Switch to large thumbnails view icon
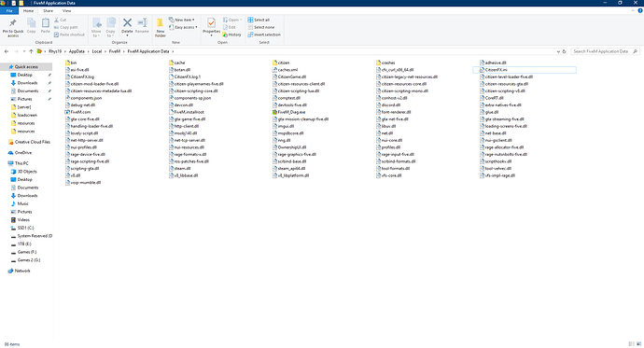This screenshot has width=644, height=348. click(x=638, y=344)
